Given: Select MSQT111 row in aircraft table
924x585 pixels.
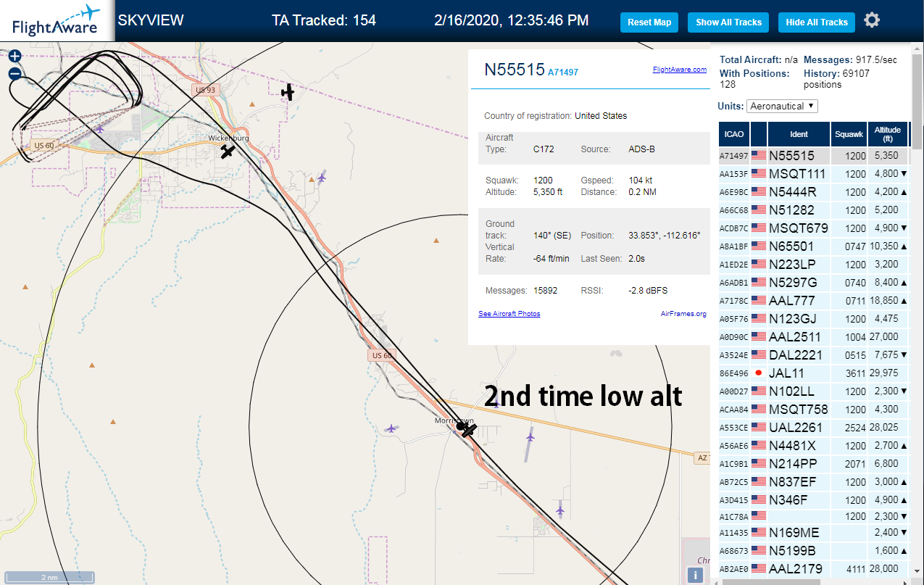Looking at the screenshot, I should click(x=813, y=173).
